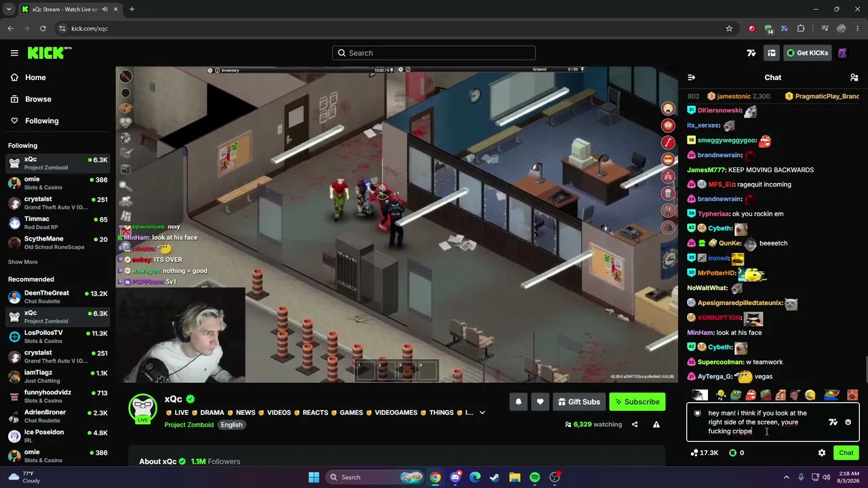Open the Chrome tab search dropdown
The height and width of the screenshot is (488, 868).
(x=9, y=9)
